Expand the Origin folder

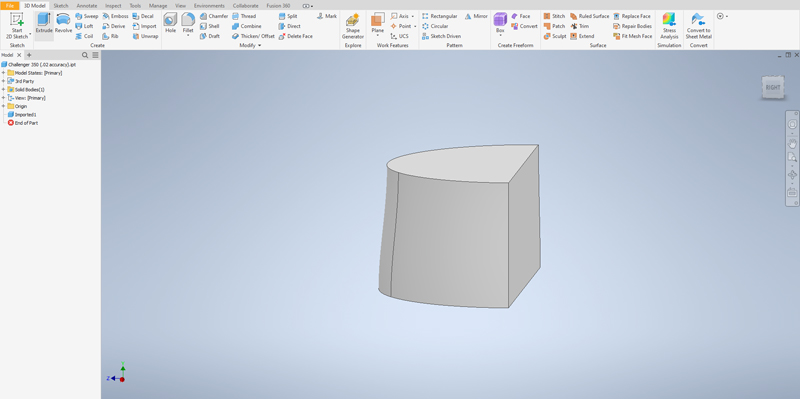click(x=4, y=106)
